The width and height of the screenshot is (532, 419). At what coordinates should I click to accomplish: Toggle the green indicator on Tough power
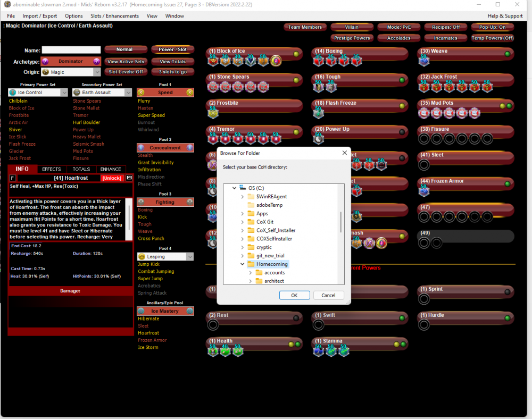point(401,80)
